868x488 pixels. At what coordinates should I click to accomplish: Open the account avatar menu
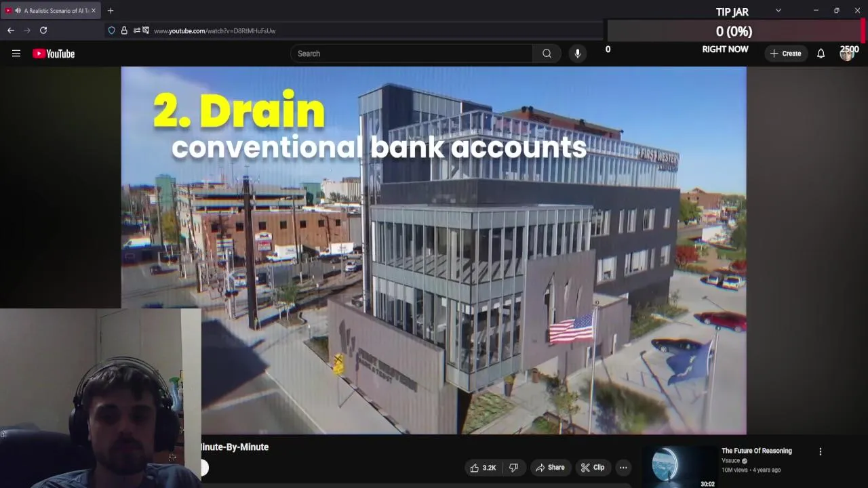coord(846,54)
